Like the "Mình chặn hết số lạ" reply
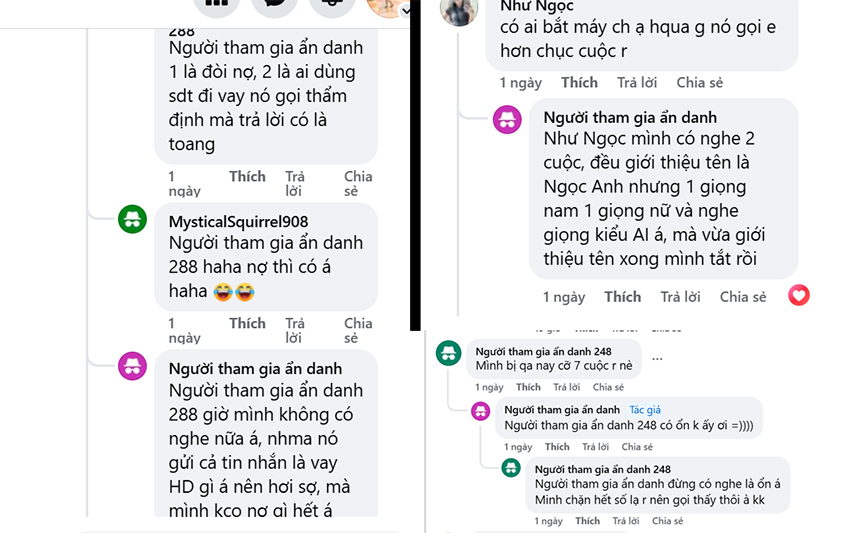Image resolution: width=850 pixels, height=533 pixels. coord(587,520)
